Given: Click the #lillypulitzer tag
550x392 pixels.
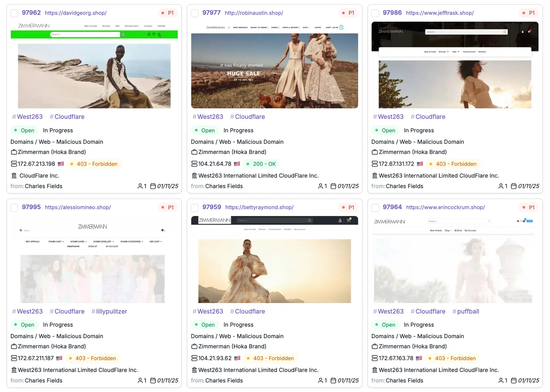Looking at the screenshot, I should click(109, 311).
